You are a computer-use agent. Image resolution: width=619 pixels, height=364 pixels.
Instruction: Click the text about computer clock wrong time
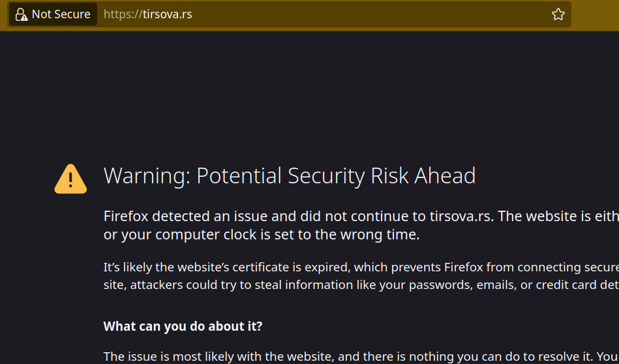click(262, 234)
